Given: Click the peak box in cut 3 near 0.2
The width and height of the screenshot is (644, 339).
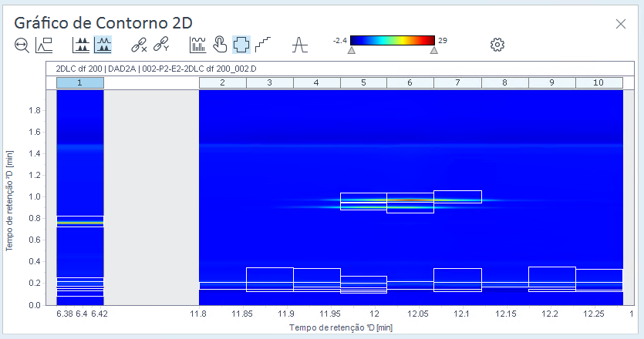Looking at the screenshot, I should click(270, 280).
